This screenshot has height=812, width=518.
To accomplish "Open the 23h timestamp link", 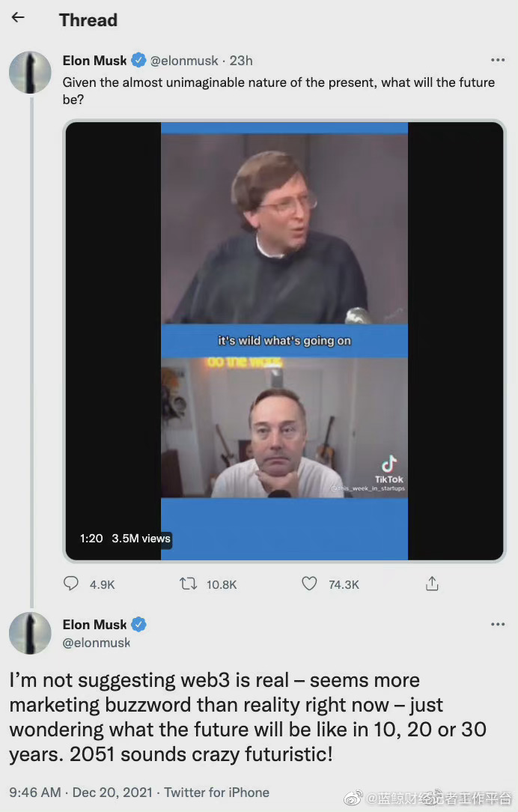I will (241, 61).
